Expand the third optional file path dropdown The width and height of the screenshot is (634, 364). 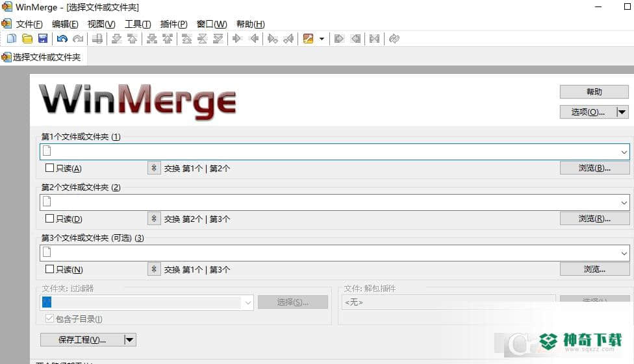pyautogui.click(x=624, y=253)
